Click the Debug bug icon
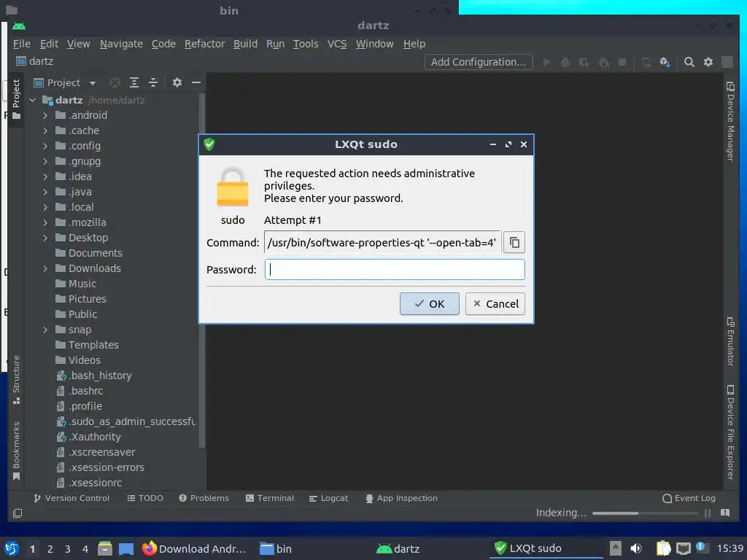The width and height of the screenshot is (747, 560). pyautogui.click(x=565, y=62)
